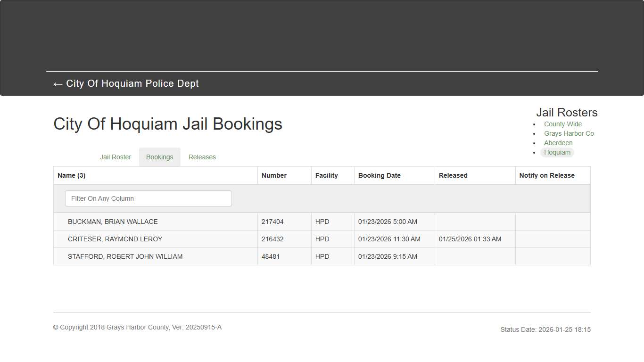Screen dimensions: 644x362
Task: Select the Bookings tab
Action: click(159, 157)
